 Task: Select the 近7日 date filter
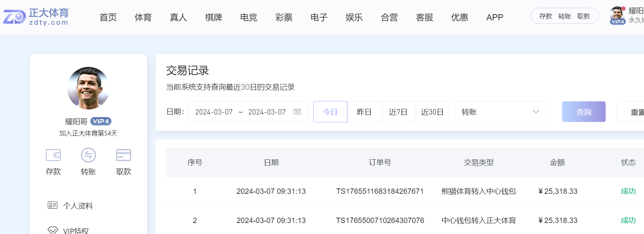coord(398,112)
